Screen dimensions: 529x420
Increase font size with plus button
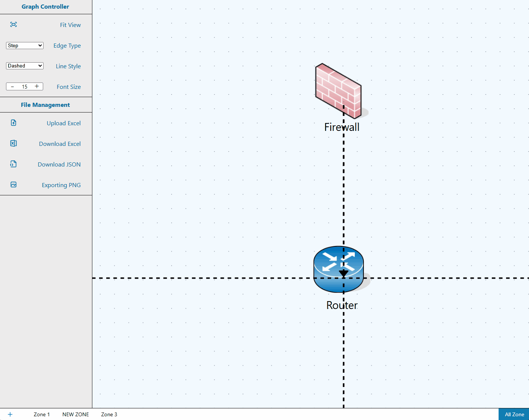click(x=37, y=87)
